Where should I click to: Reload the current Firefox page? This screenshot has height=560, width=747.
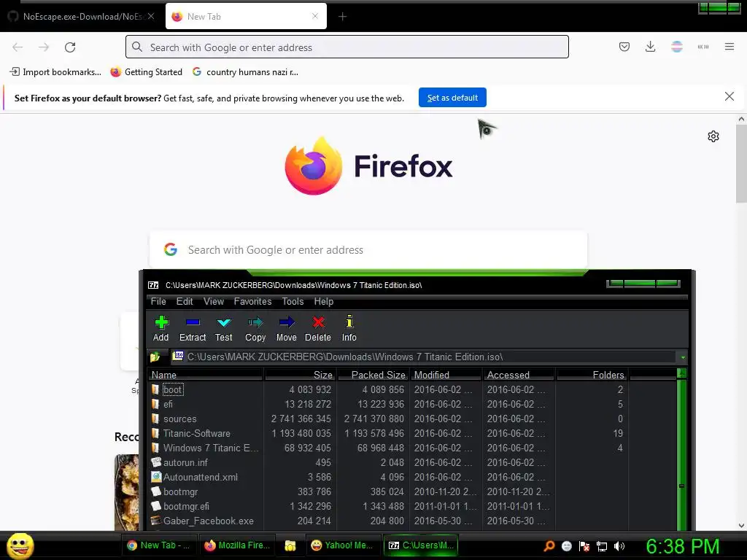coord(70,47)
